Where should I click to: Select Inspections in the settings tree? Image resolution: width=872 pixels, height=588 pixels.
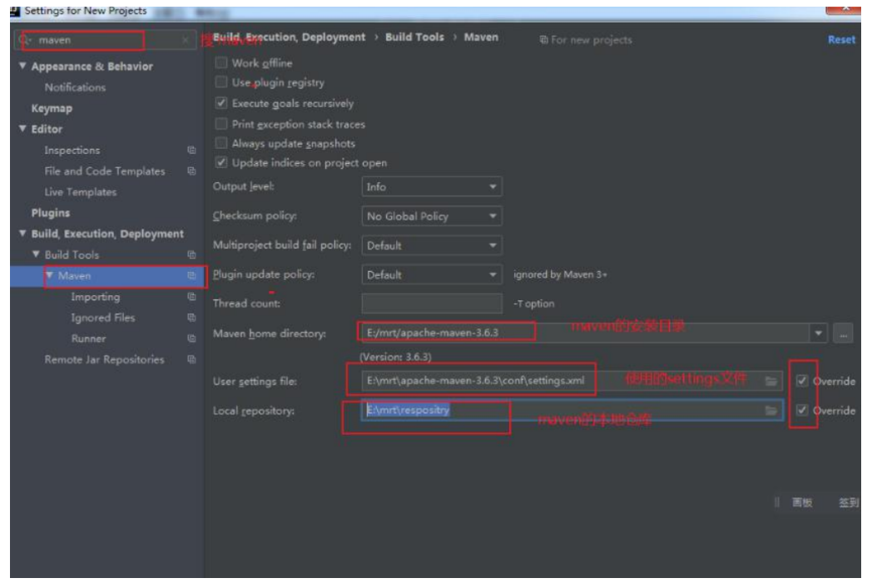point(72,150)
